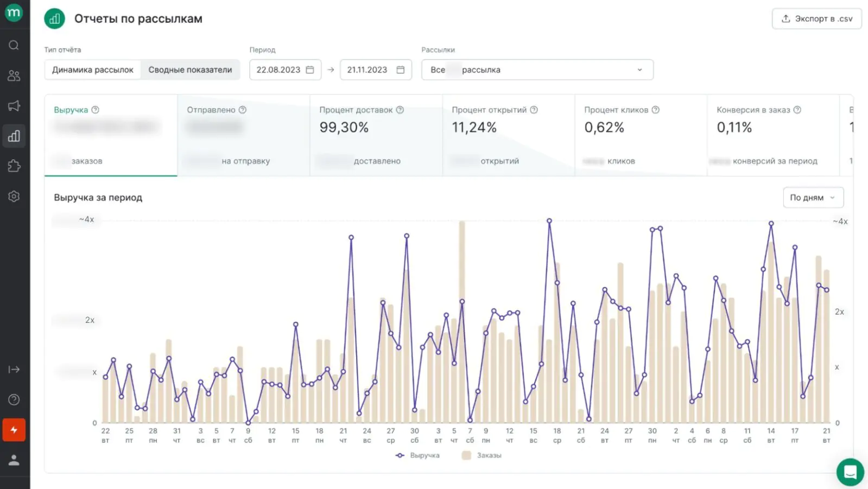
Task: Click the Рассылки label
Action: click(438, 49)
